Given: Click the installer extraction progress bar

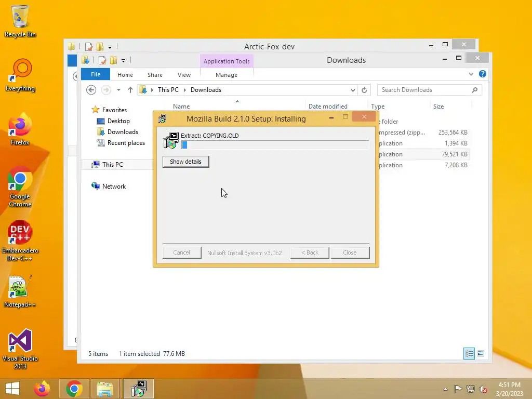Looking at the screenshot, I should (275, 145).
